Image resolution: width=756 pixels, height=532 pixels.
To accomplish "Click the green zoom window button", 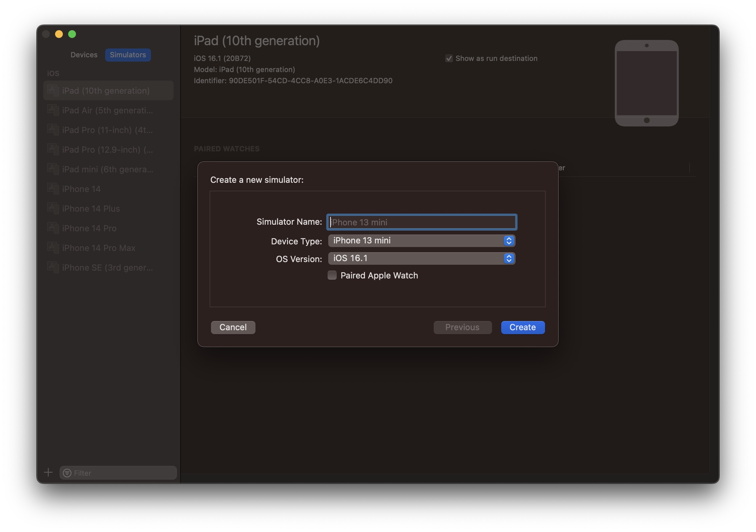I will point(72,34).
